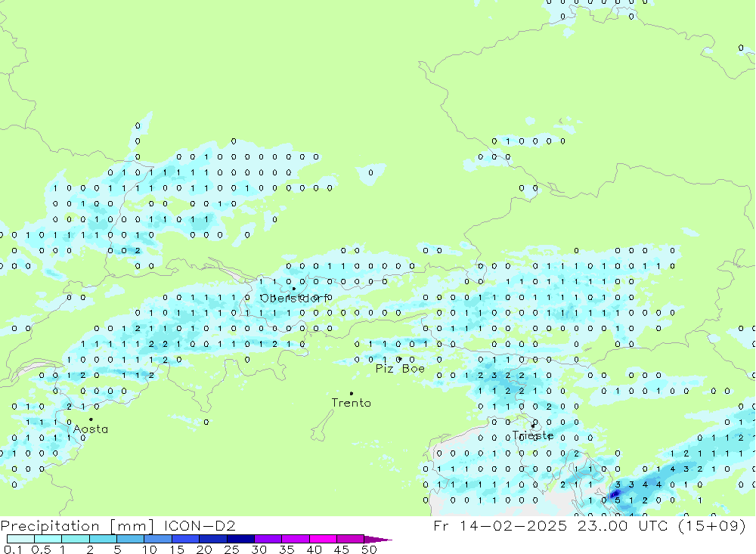The image size is (756, 554).
Task: Select the legend swatch between 35 and 40
Action: [x=296, y=539]
